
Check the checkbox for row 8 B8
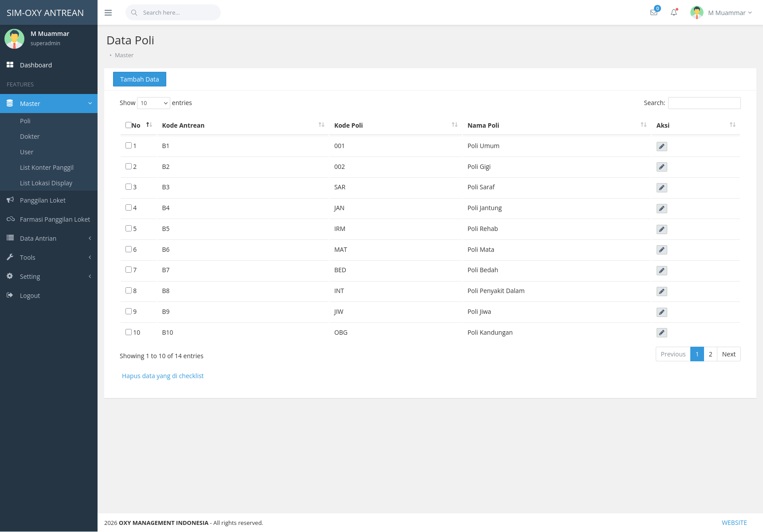[x=129, y=290]
